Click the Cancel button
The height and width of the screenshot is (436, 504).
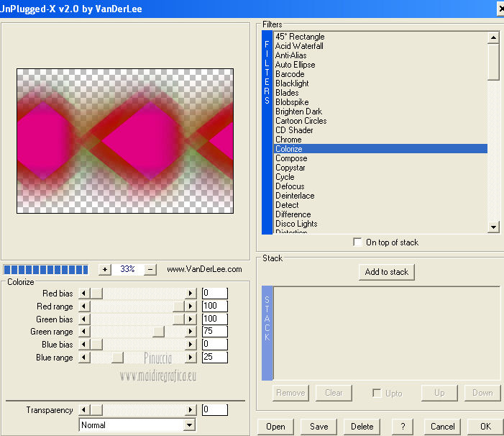(442, 427)
